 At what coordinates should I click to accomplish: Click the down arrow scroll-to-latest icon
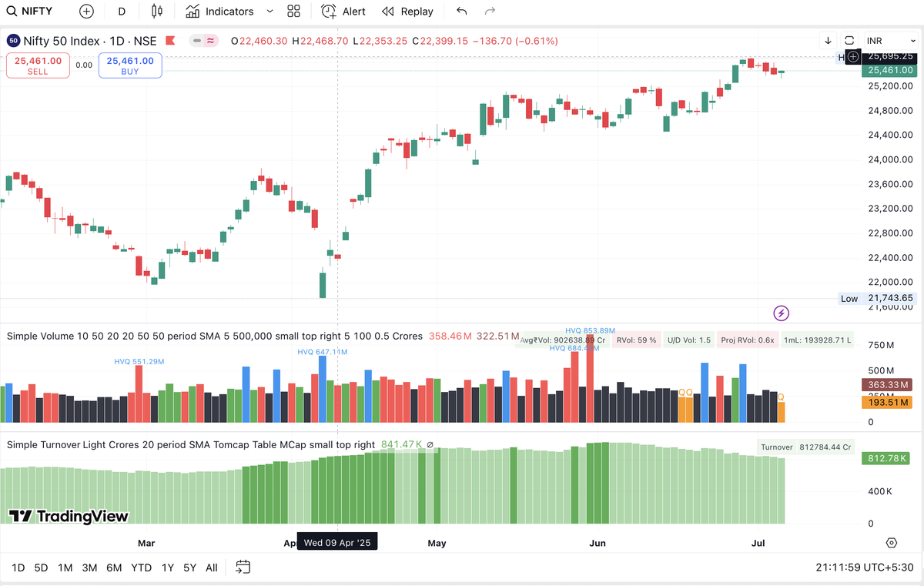click(828, 41)
